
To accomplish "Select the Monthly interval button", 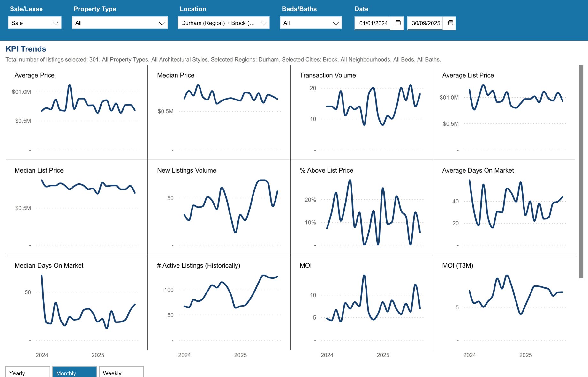I will click(74, 373).
